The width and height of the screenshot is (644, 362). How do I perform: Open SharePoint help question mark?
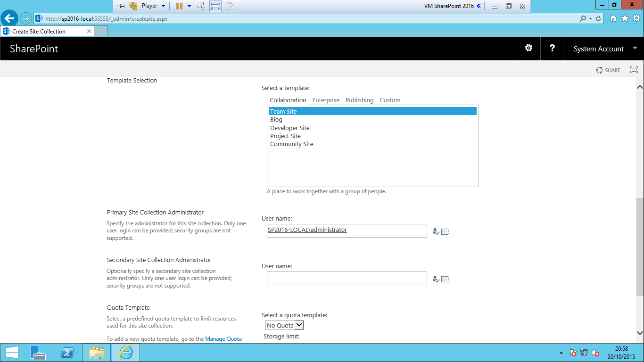click(x=552, y=48)
